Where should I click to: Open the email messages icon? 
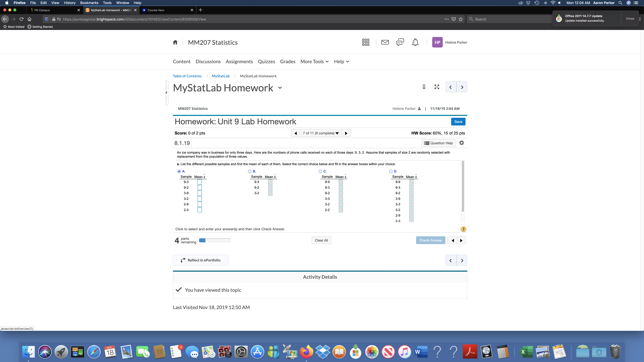385,42
